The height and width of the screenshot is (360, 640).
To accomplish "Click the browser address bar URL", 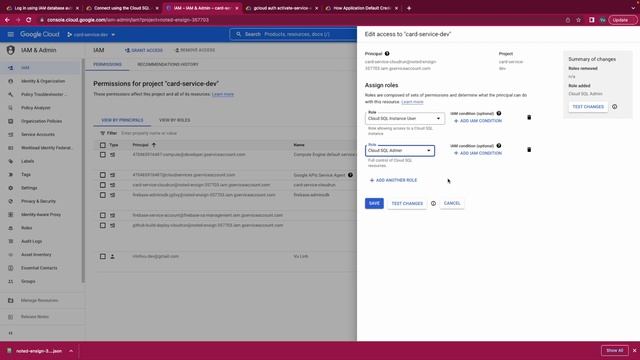I will pyautogui.click(x=127, y=20).
